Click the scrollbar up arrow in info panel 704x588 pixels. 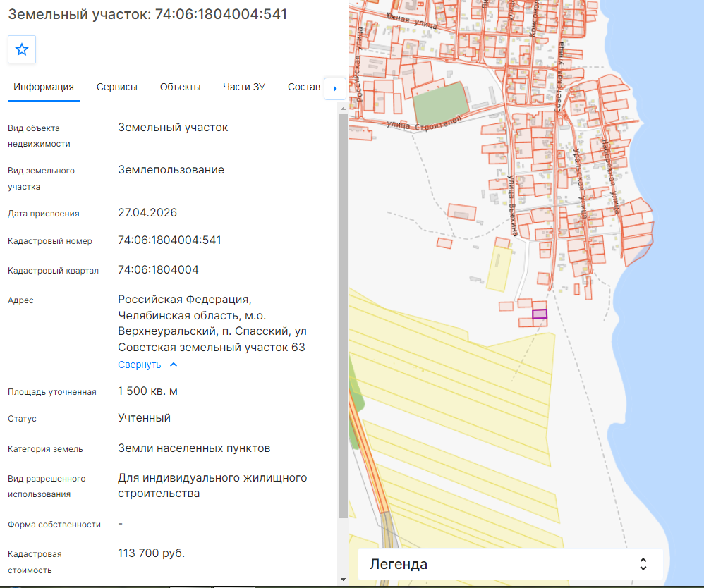coord(343,109)
